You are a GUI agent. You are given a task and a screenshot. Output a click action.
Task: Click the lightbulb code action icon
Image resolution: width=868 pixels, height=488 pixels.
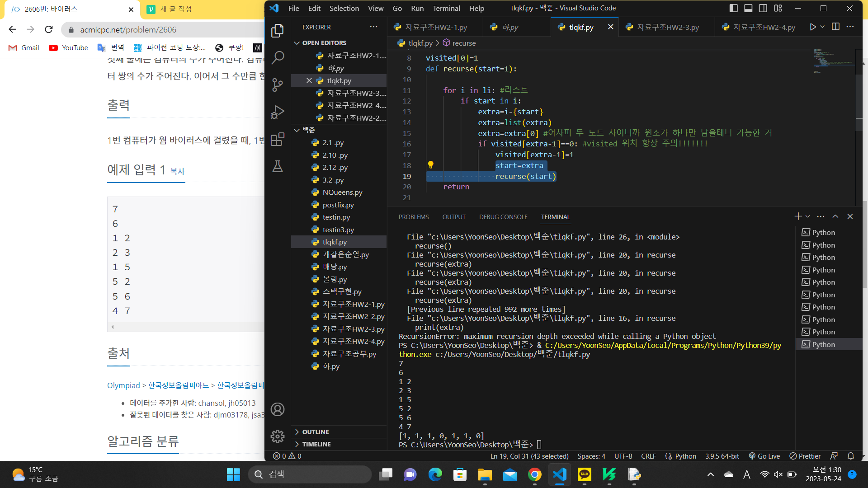(430, 165)
